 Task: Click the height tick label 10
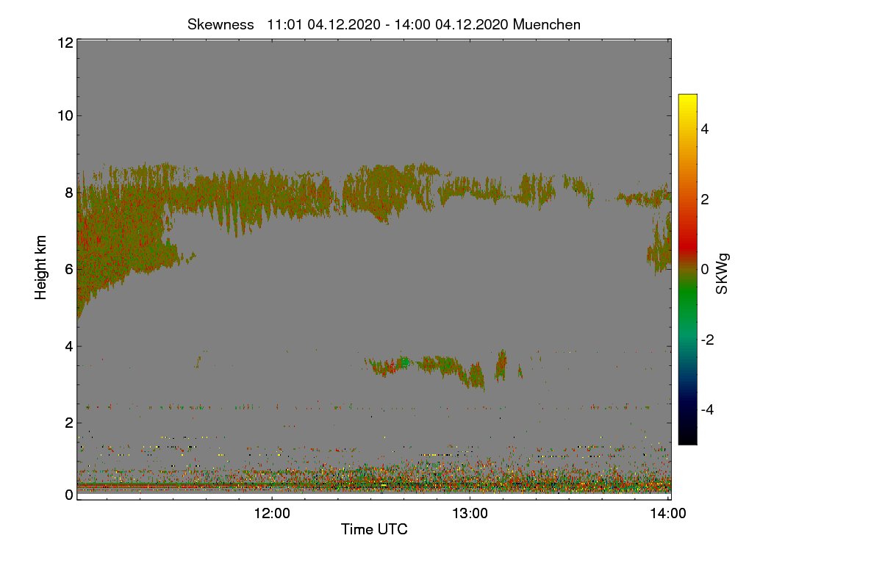click(65, 115)
